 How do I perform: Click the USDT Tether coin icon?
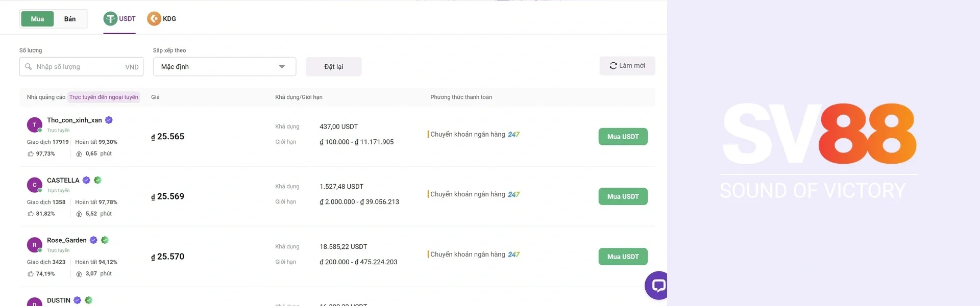[110, 19]
